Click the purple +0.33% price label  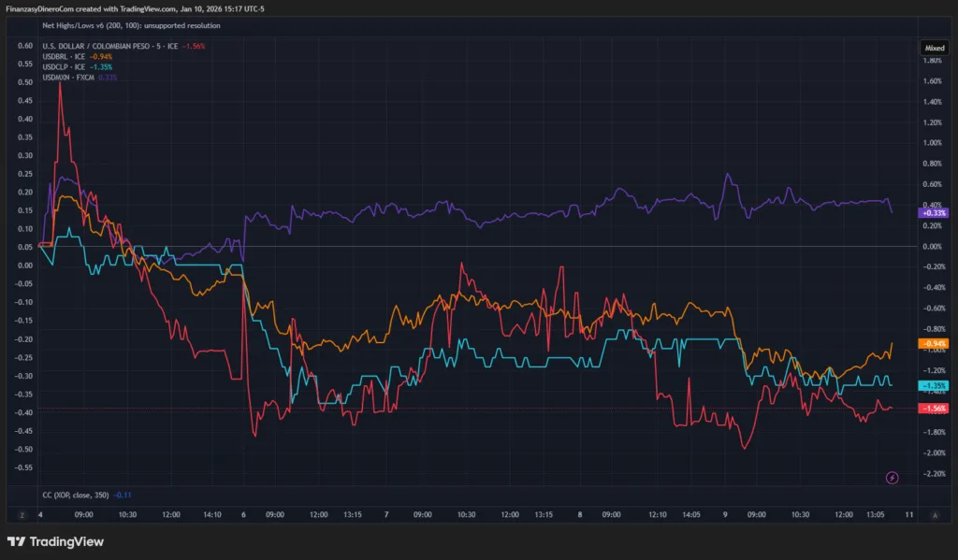click(934, 213)
